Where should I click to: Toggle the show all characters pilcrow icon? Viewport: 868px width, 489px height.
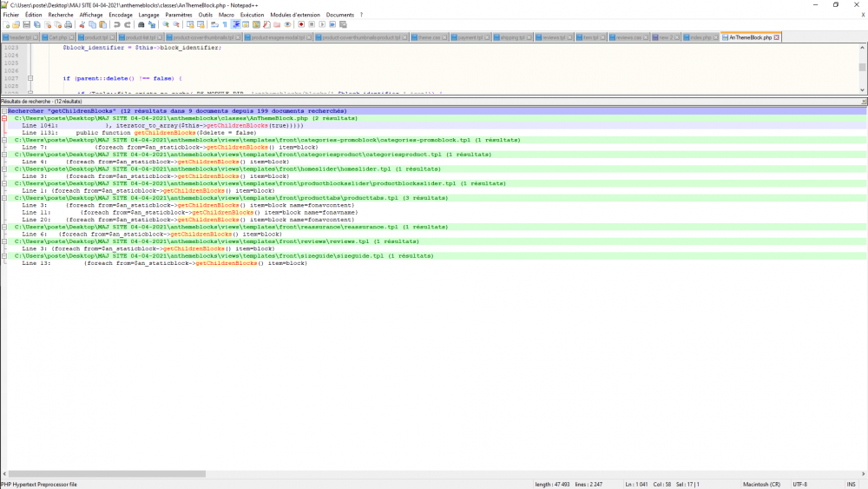pyautogui.click(x=224, y=24)
